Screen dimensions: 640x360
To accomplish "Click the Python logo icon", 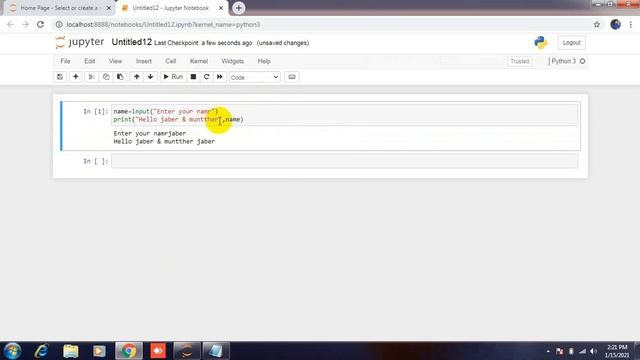I will (541, 42).
